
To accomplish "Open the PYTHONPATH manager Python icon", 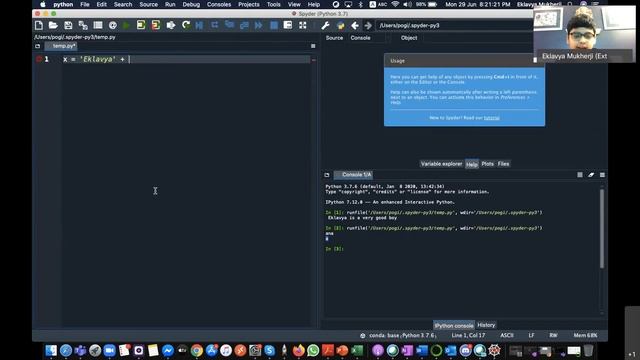I will pos(340,25).
